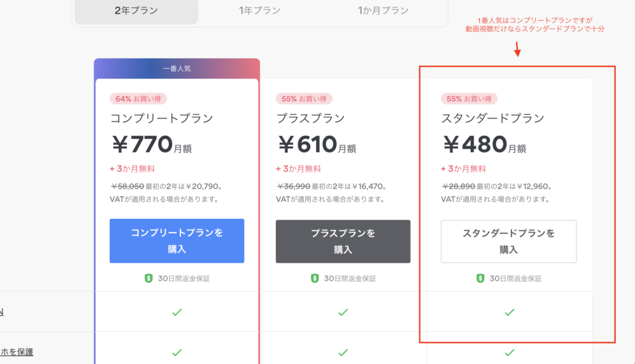Click the 55% お買い得 badge on スタンダードプラン

pos(469,99)
